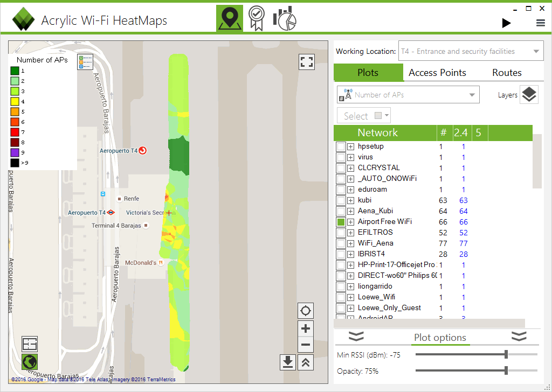The image size is (552, 392).
Task: Tick the Loewe_Wifi network checkbox
Action: pos(341,297)
